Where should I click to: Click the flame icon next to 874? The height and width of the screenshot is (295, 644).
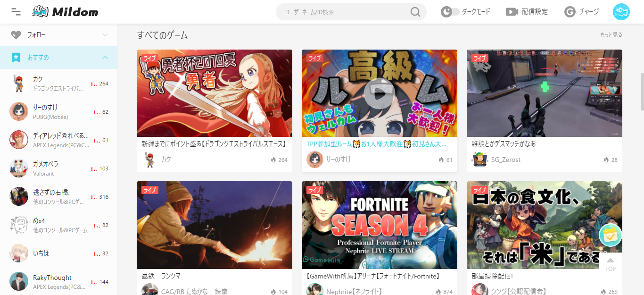pos(438,292)
